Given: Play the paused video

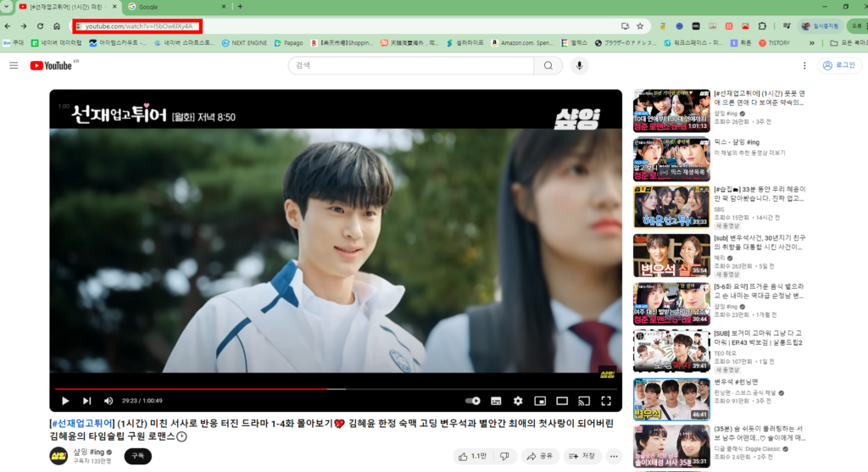Looking at the screenshot, I should point(65,401).
